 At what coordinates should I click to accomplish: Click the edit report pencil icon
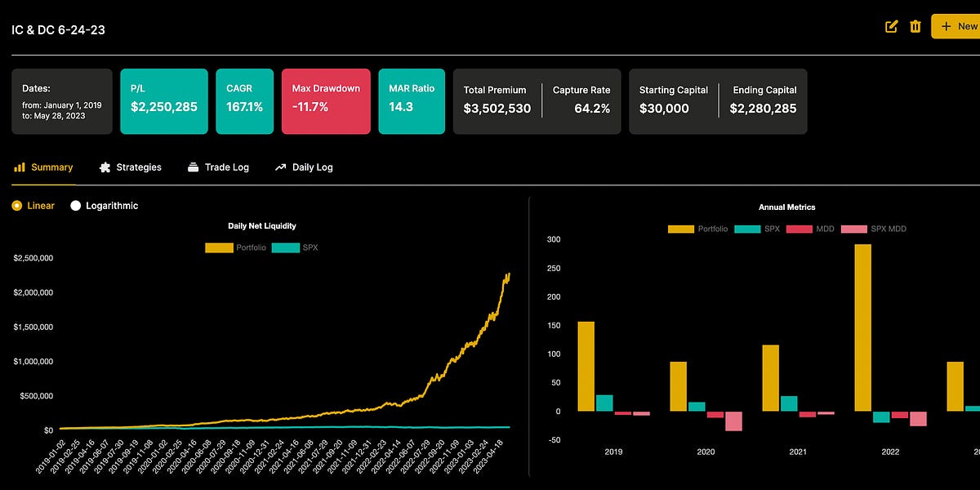pyautogui.click(x=892, y=26)
